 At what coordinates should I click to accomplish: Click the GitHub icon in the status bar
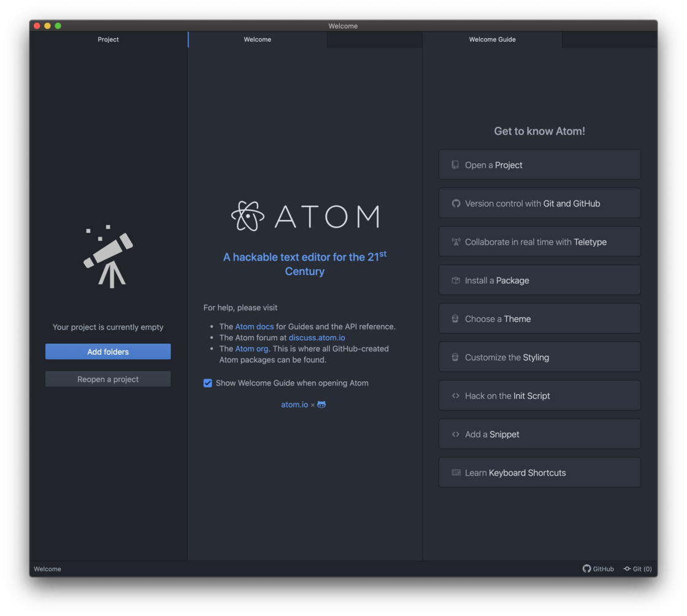coord(586,569)
